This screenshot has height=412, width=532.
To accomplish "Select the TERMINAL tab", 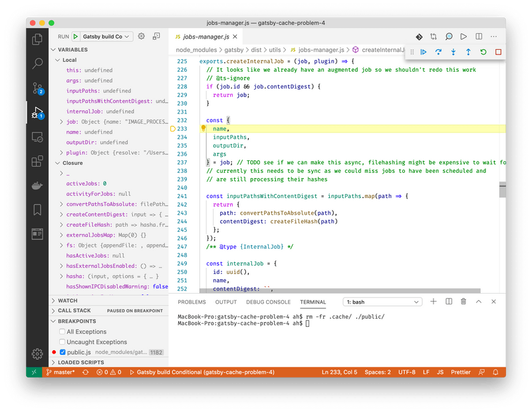I will click(x=313, y=302).
